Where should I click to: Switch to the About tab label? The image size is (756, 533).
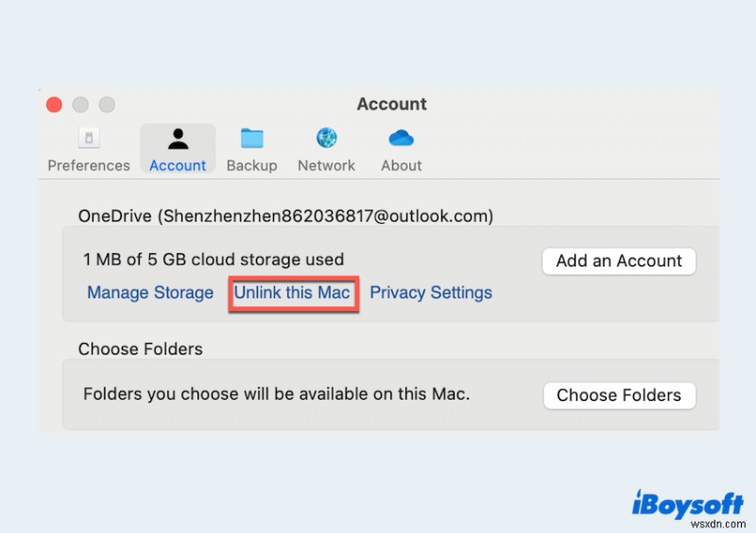(401, 165)
